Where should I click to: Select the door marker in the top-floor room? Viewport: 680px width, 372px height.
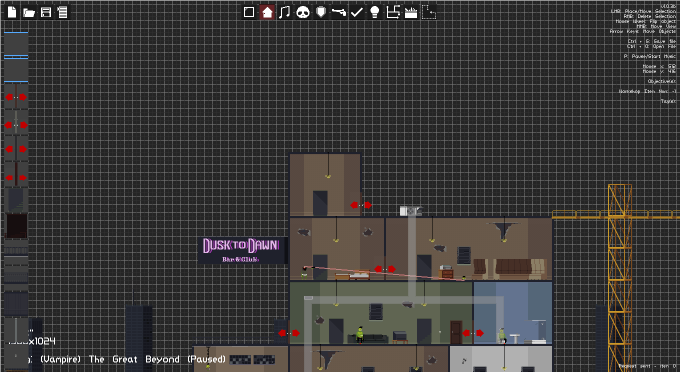click(361, 205)
